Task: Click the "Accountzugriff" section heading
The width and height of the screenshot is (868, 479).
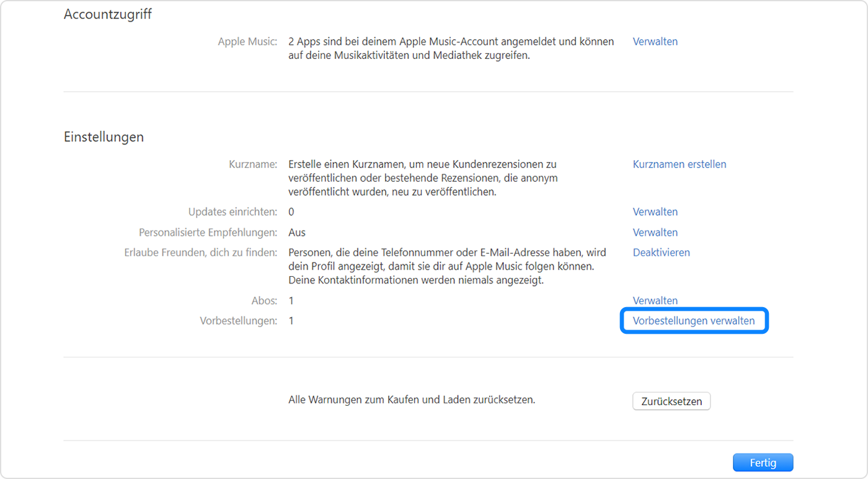Action: 107,14
